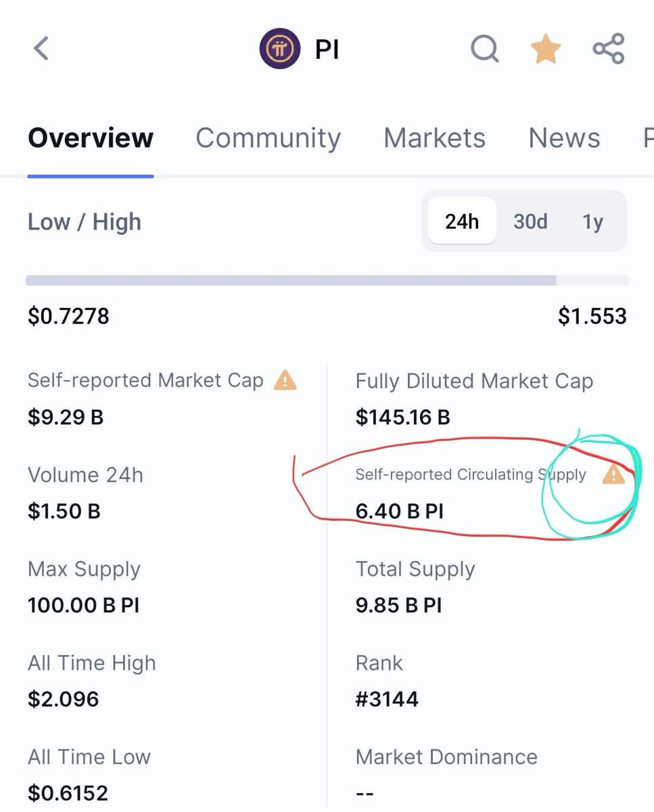The height and width of the screenshot is (812, 654).
Task: Click the Rank label
Action: click(379, 663)
